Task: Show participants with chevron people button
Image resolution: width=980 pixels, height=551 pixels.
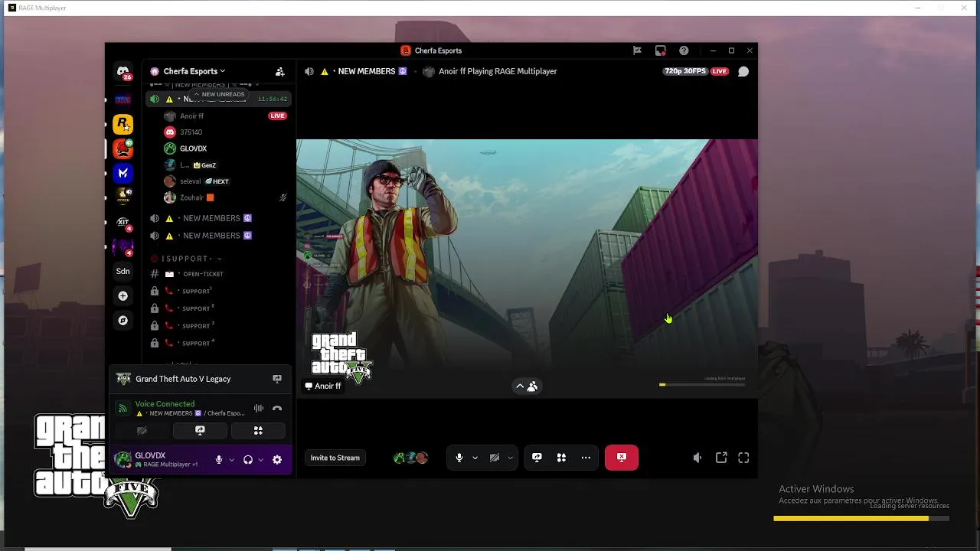Action: [x=526, y=386]
